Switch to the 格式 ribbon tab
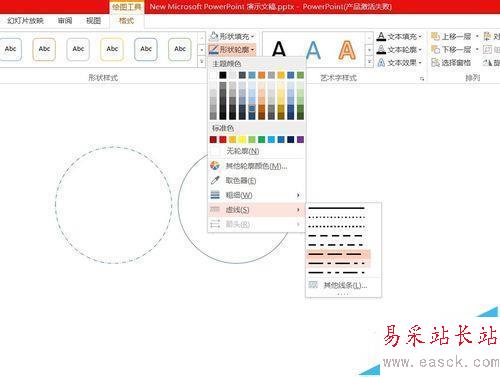 [x=126, y=21]
